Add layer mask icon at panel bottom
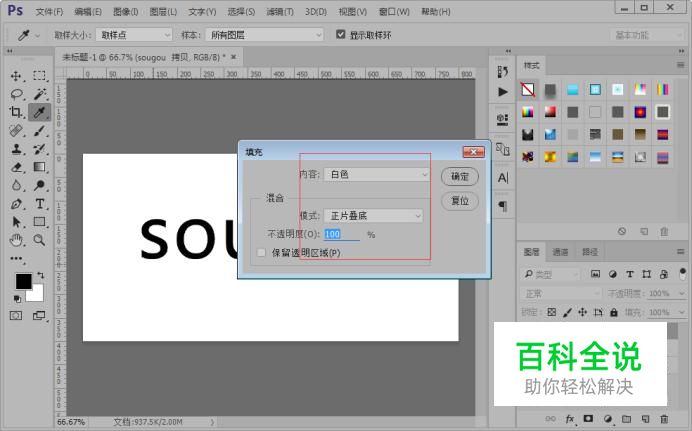This screenshot has height=431, width=692. 588,418
